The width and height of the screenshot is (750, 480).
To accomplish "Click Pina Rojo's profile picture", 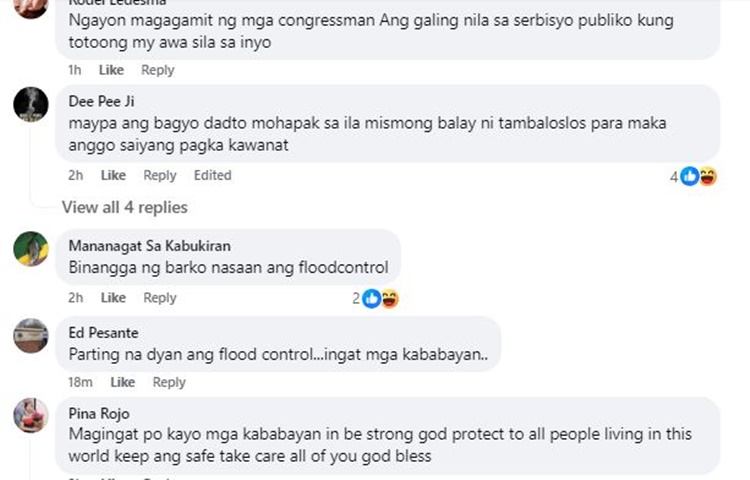I will [31, 414].
